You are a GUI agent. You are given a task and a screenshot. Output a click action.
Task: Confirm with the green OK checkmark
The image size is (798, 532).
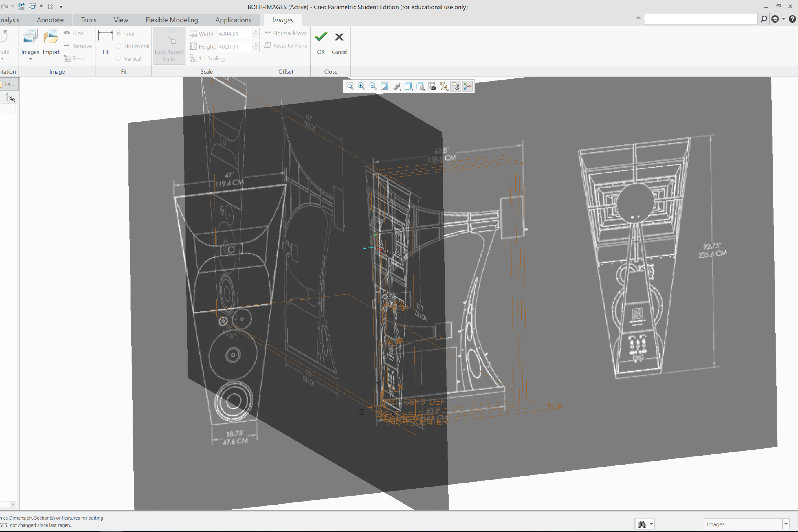[321, 37]
